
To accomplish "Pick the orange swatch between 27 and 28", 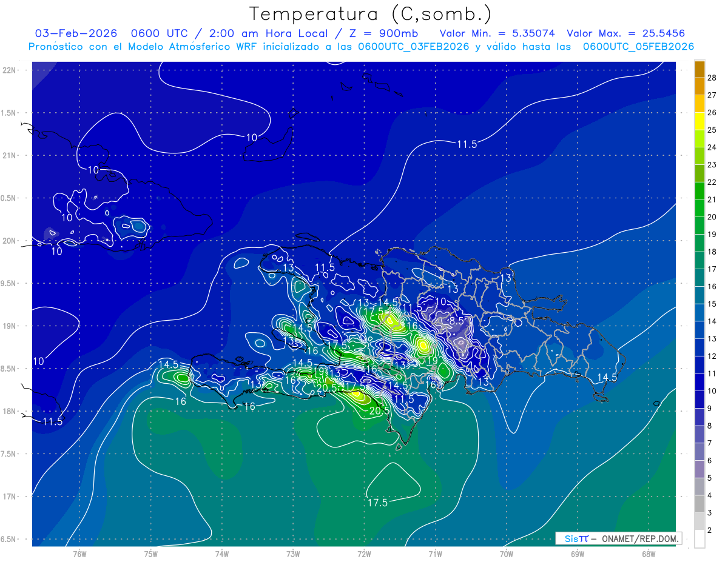I will click(699, 87).
